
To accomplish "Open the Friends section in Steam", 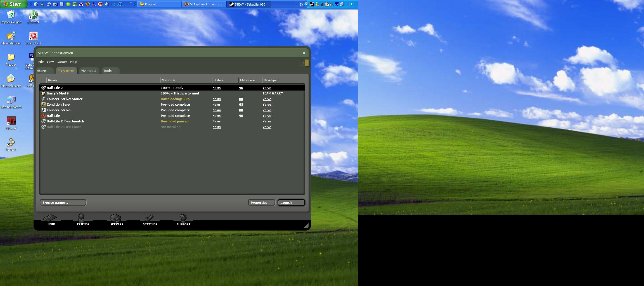I will 83,220.
